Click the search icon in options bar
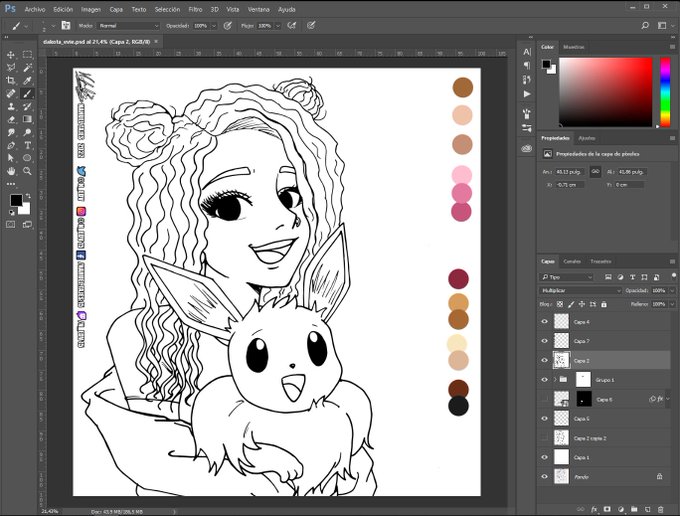This screenshot has height=516, width=680. click(x=645, y=26)
